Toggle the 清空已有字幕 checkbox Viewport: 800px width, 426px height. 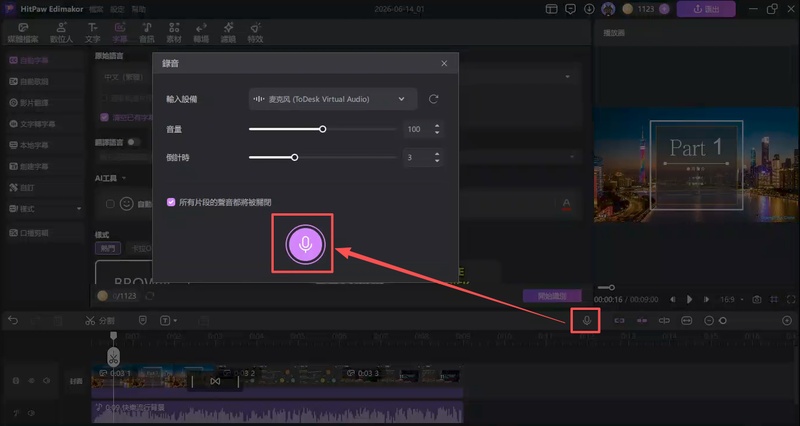point(105,117)
